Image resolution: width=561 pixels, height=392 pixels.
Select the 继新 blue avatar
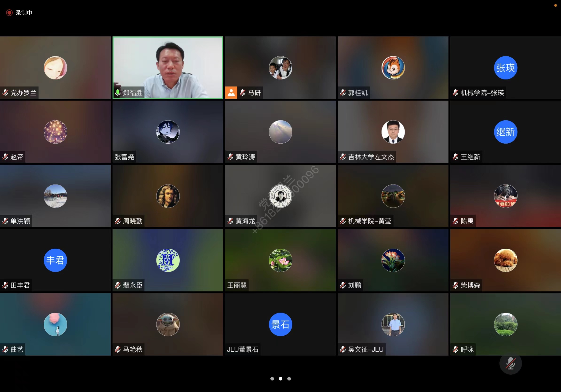[505, 132]
